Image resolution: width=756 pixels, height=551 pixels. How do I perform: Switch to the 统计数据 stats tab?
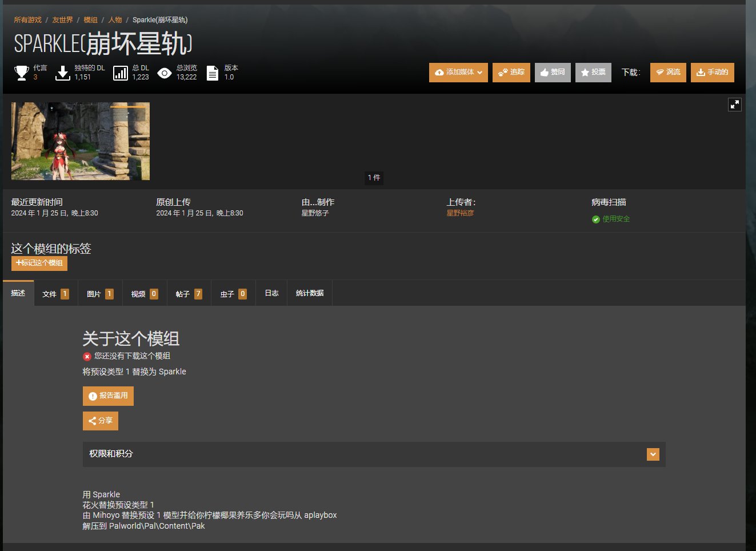point(310,293)
